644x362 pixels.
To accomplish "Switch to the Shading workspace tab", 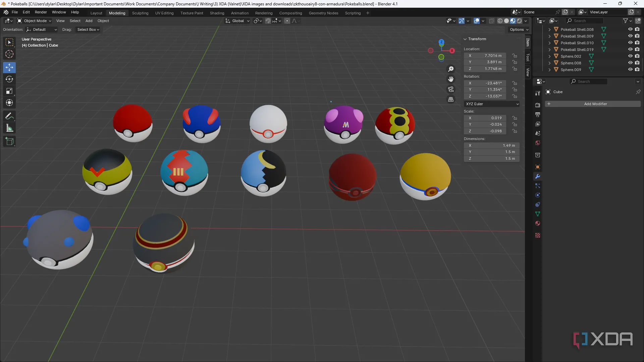I will point(217,13).
